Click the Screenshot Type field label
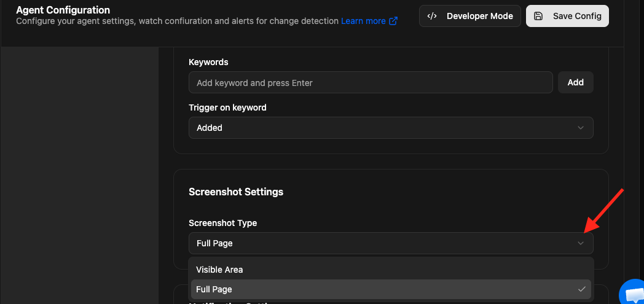 pos(222,223)
